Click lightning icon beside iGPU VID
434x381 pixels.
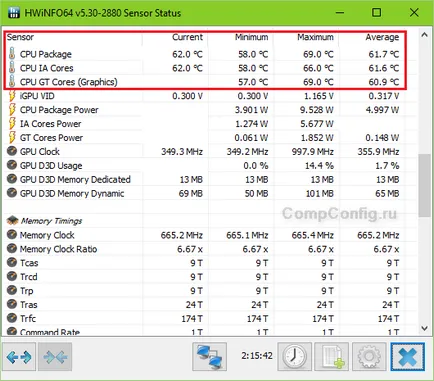[12, 96]
